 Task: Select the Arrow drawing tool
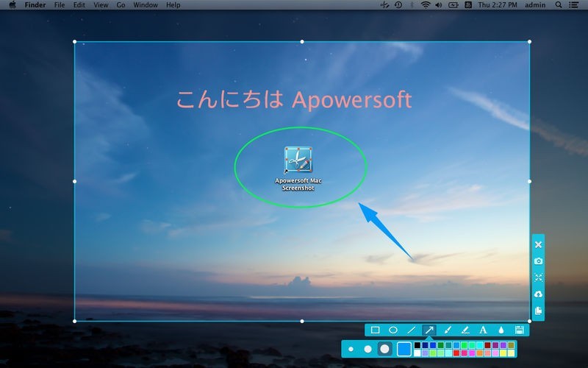pyautogui.click(x=429, y=330)
